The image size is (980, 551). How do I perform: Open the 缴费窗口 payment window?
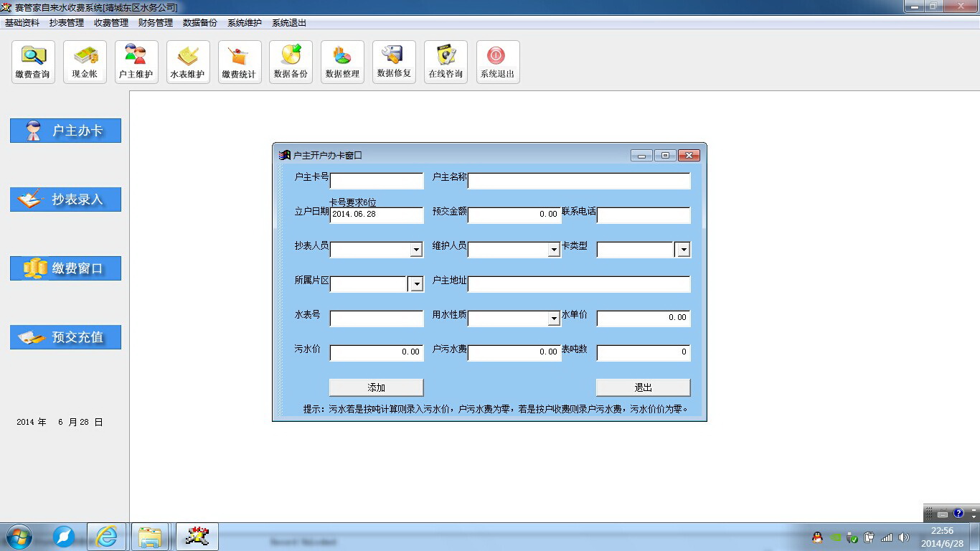65,268
